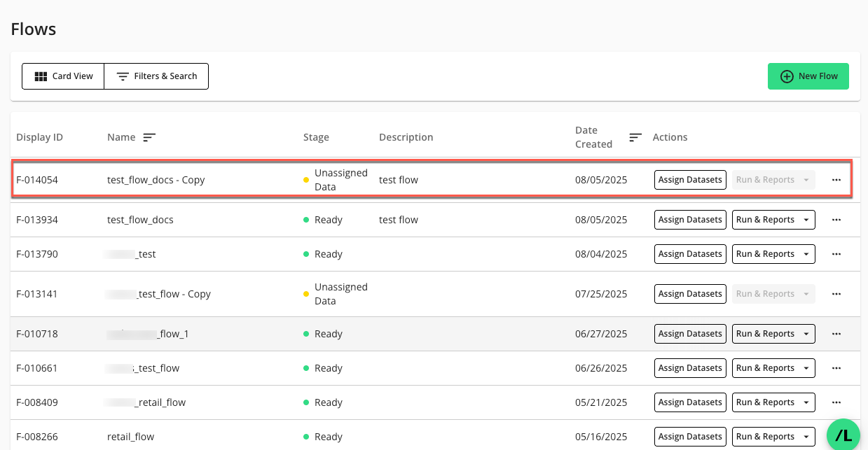Viewport: 868px width, 450px height.
Task: Assign Datasets for F-013141 flow
Action: click(690, 294)
